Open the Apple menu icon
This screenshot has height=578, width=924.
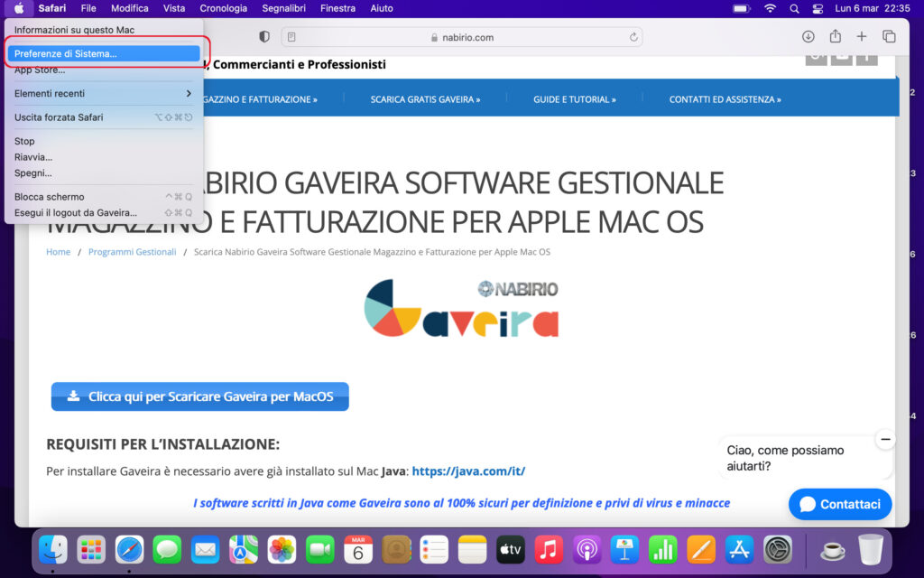(19, 8)
